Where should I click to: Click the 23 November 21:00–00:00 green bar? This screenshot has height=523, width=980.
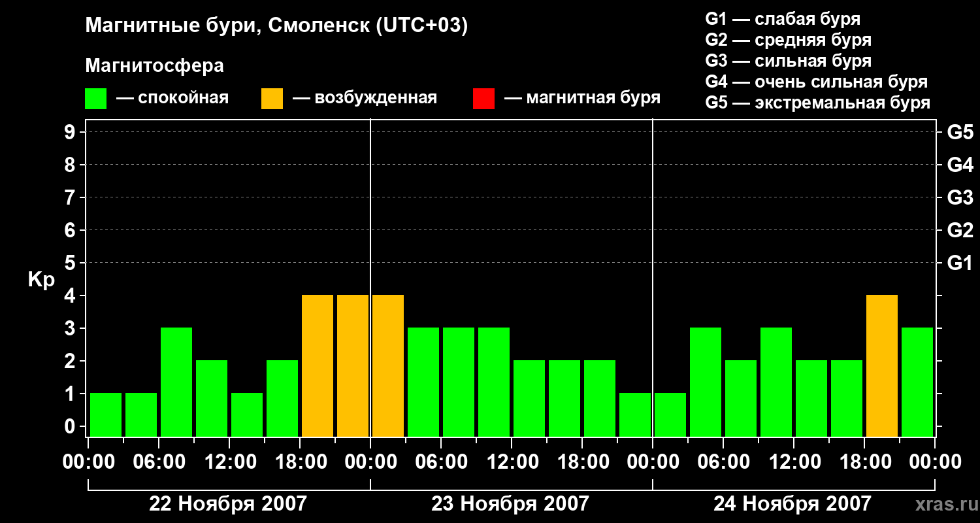coord(635,414)
